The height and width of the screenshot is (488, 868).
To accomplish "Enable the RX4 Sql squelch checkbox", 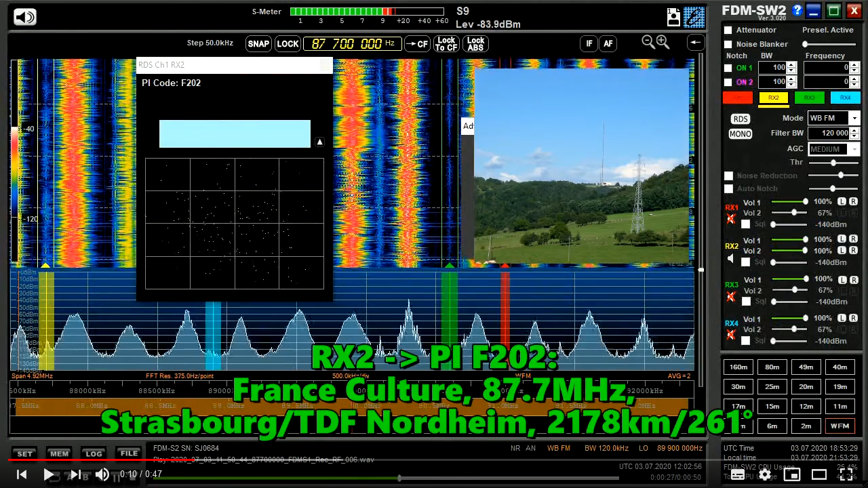I will coord(746,340).
